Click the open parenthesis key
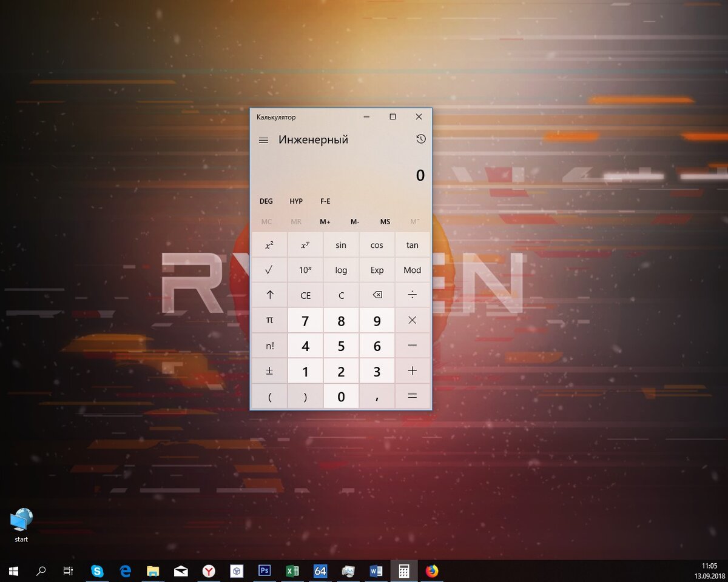This screenshot has height=582, width=728. [x=269, y=396]
